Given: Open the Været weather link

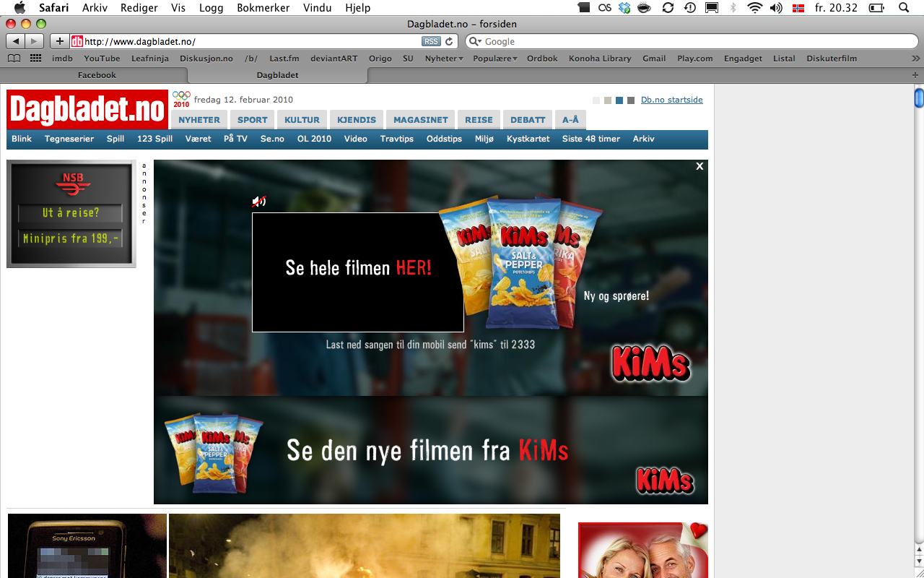Looking at the screenshot, I should tap(198, 139).
